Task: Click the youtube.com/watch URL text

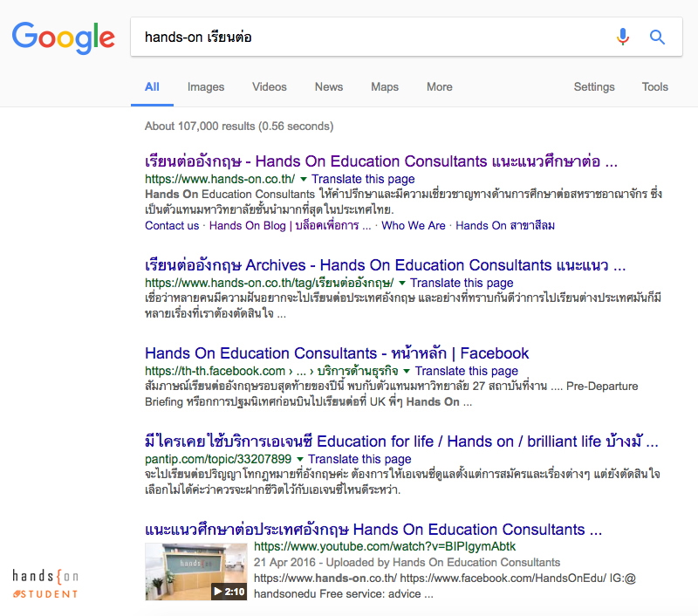Action: [x=385, y=546]
